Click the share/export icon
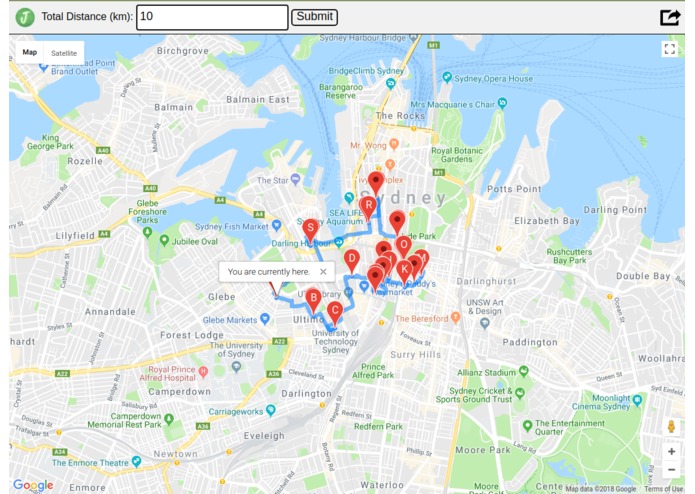This screenshot has width=695, height=494. point(670,17)
